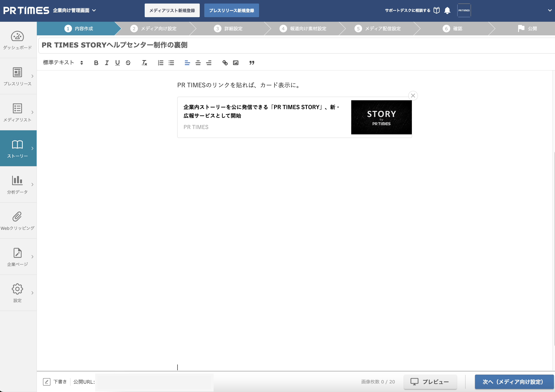
Task: Open the support desk book icon
Action: click(437, 10)
